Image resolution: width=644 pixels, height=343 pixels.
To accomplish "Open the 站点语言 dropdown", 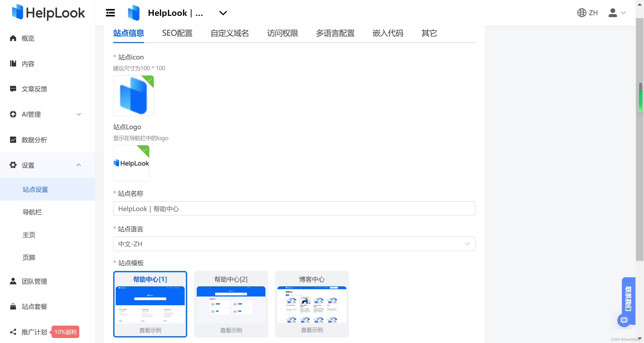I will point(294,244).
